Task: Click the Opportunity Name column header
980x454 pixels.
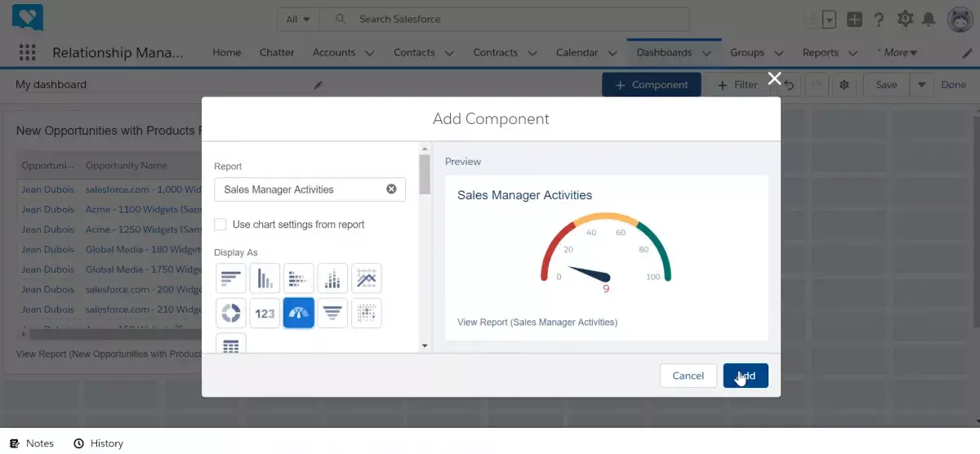Action: 126,165
